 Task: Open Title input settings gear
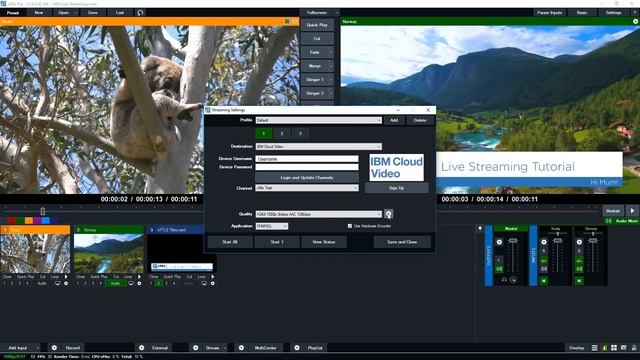[213, 283]
